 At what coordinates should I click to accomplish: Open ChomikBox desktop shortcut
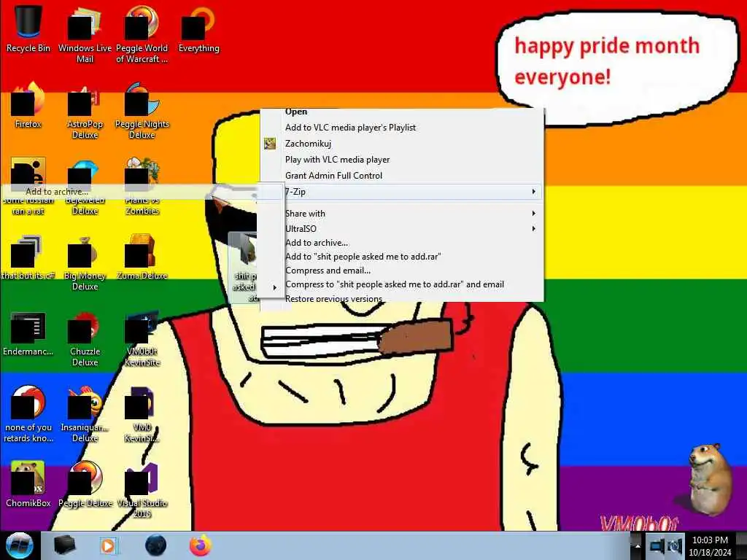click(x=28, y=484)
